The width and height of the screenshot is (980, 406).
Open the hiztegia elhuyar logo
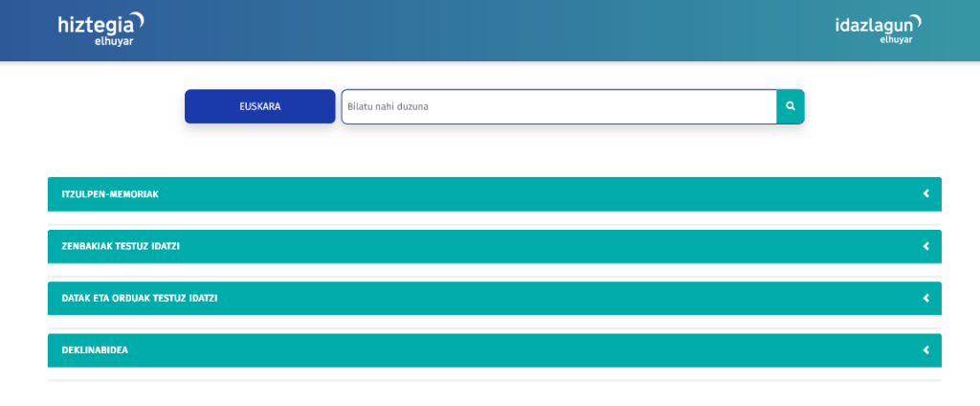coord(101,30)
